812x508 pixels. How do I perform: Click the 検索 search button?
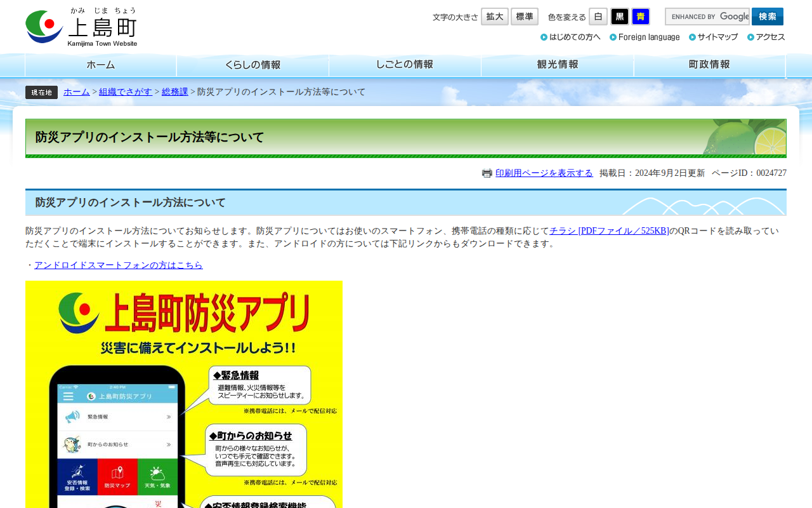pyautogui.click(x=768, y=17)
